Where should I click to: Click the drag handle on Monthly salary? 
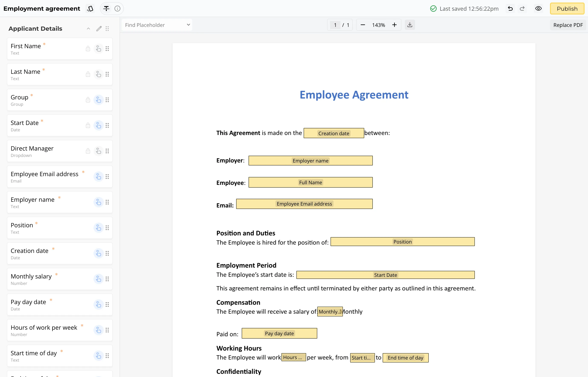tap(107, 279)
